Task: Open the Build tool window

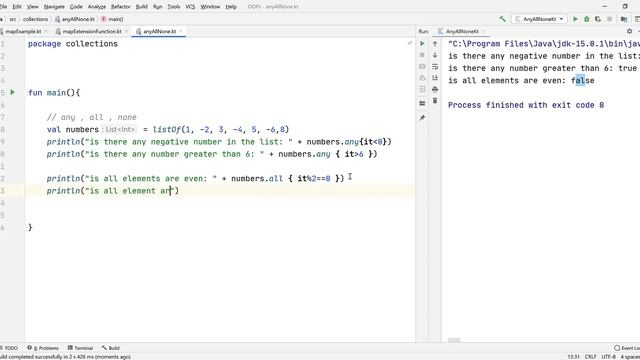Action: (111, 348)
